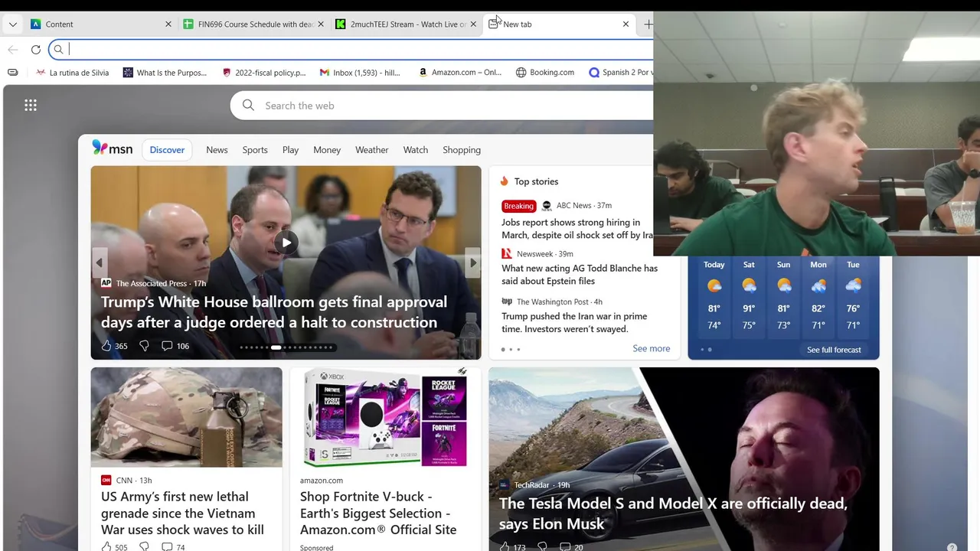Open the Shopping section

pos(462,150)
